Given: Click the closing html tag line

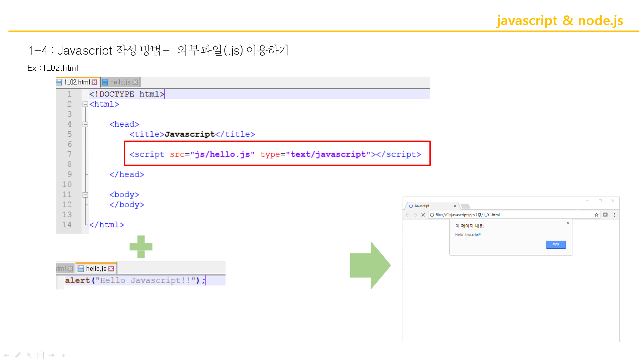Looking at the screenshot, I should [107, 225].
